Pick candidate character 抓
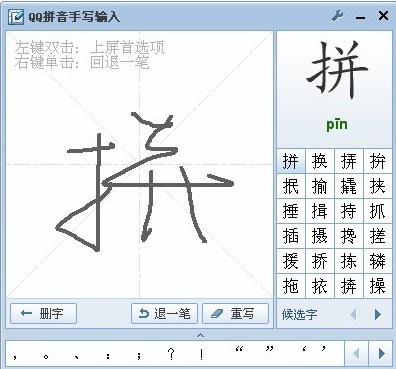Image resolution: width=396 pixels, height=369 pixels. tap(377, 211)
